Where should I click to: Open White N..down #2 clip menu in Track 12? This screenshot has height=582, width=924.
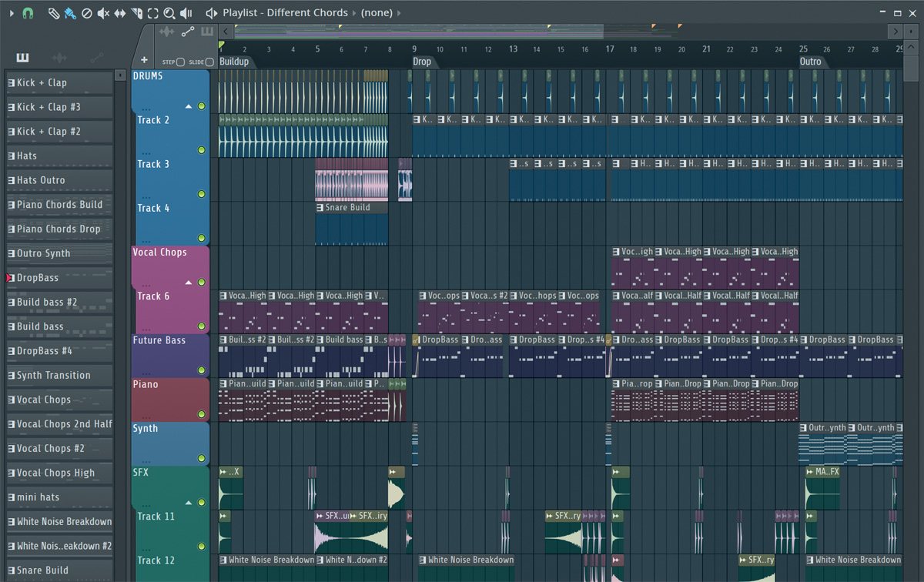(x=320, y=560)
